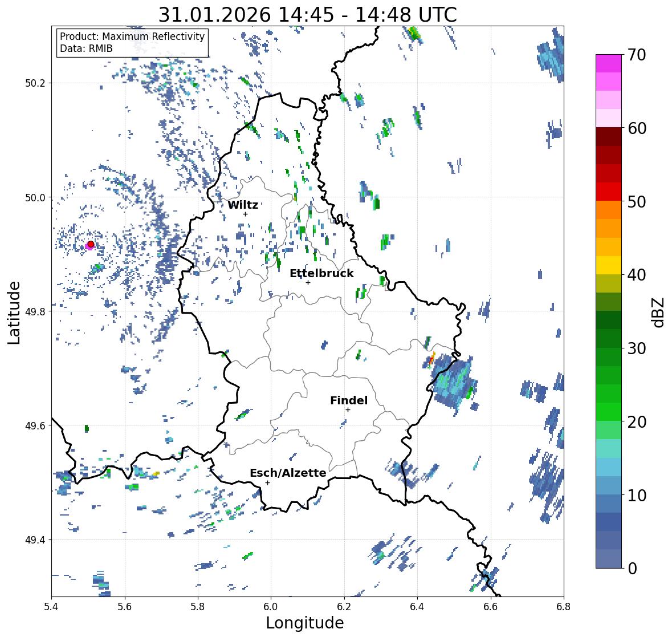The image size is (672, 637).
Task: Click longitude tick 6.6
Action: 491,607
